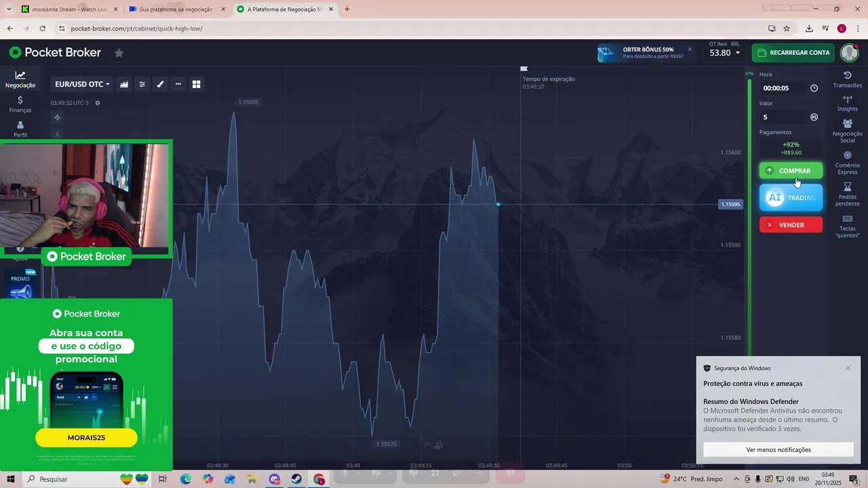This screenshot has width=868, height=488.
Task: Open the Windows Start menu
Action: (11, 479)
